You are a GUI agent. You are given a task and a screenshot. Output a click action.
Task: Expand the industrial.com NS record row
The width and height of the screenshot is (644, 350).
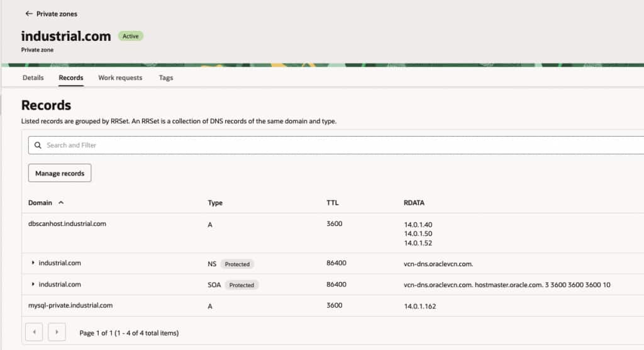[x=33, y=262]
